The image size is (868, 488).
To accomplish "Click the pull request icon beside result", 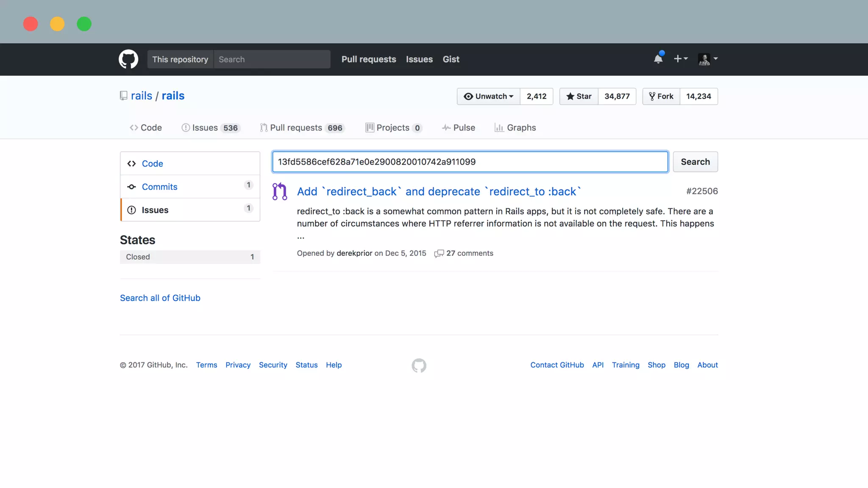I will pyautogui.click(x=280, y=191).
